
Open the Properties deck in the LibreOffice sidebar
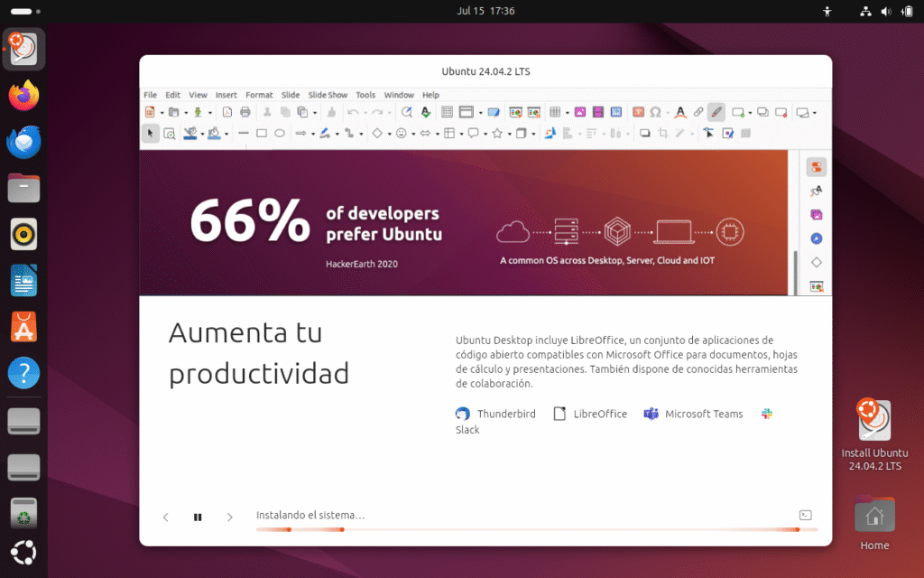816,167
